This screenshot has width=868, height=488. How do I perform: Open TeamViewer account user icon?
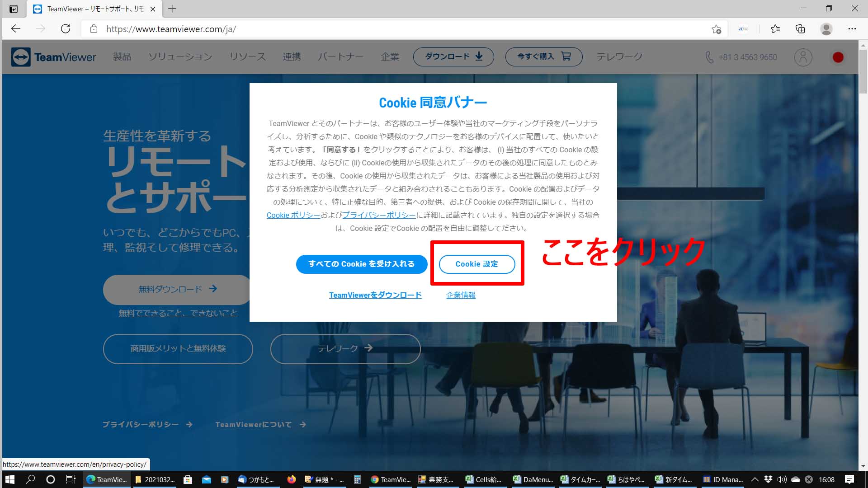point(803,57)
